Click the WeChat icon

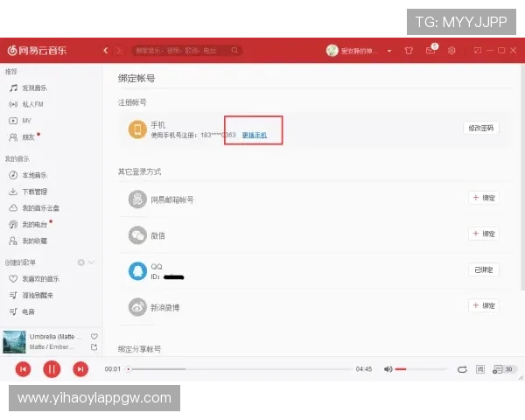click(137, 235)
